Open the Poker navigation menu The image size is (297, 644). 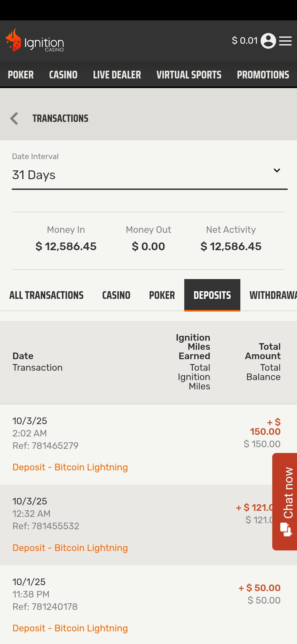pos(21,75)
